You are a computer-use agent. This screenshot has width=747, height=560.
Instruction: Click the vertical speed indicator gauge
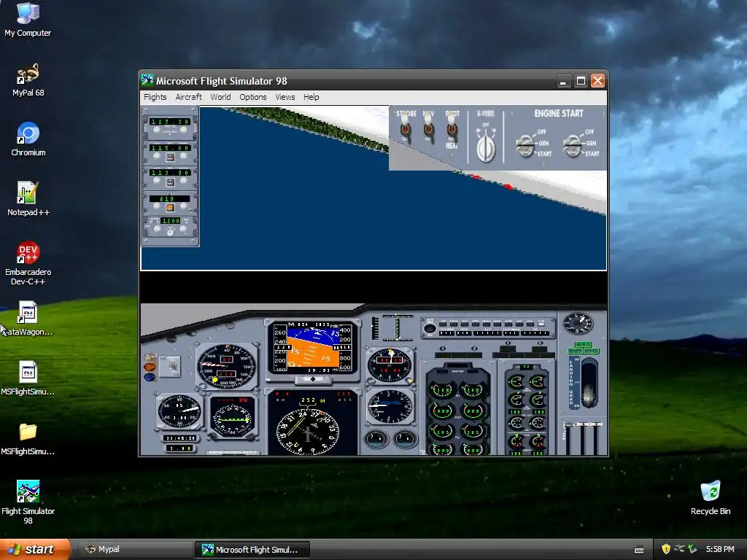[x=390, y=405]
